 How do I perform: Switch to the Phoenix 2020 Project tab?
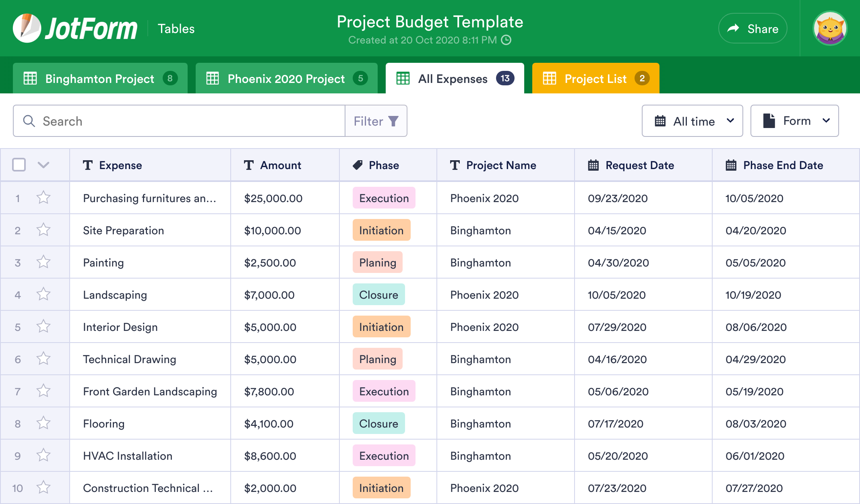click(286, 78)
